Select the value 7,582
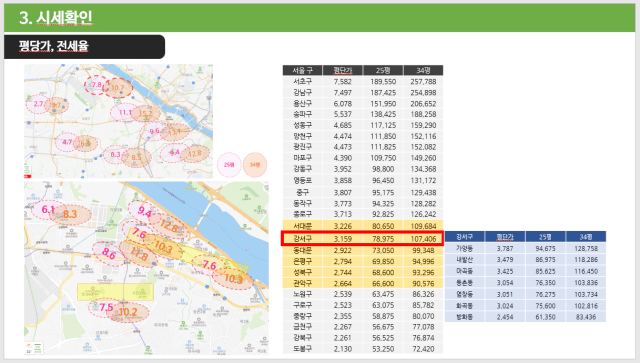The height and width of the screenshot is (363, 640). (342, 82)
